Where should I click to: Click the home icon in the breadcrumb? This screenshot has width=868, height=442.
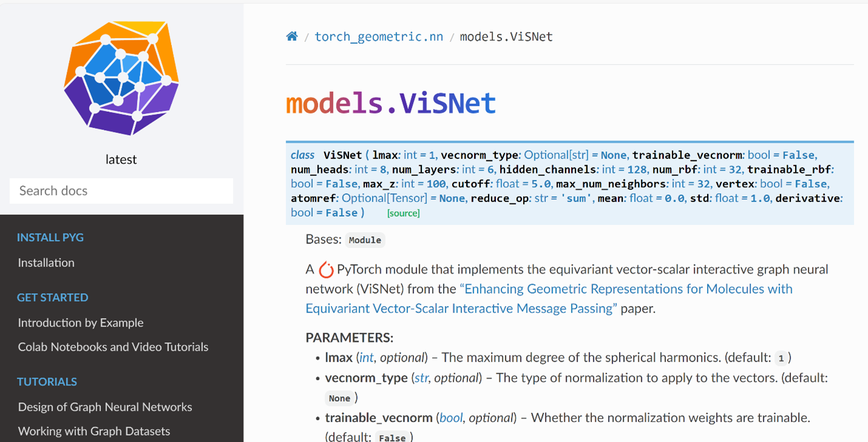pyautogui.click(x=292, y=36)
